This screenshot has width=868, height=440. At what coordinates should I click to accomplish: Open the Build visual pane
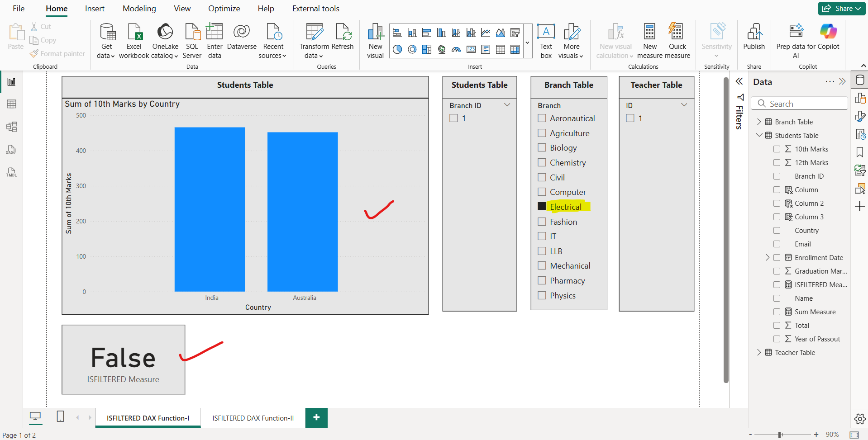tap(860, 98)
